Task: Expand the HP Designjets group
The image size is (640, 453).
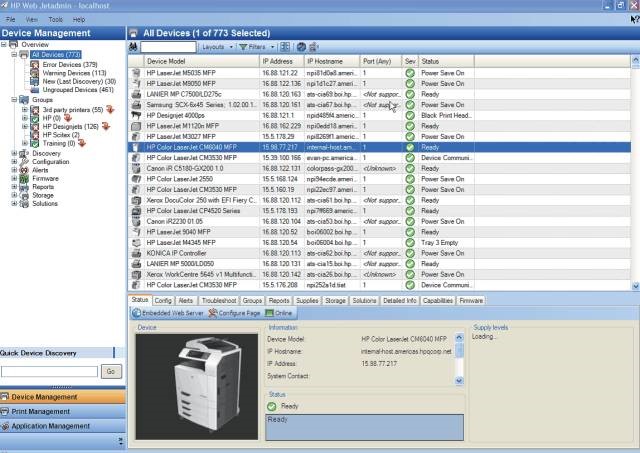Action: tap(25, 127)
